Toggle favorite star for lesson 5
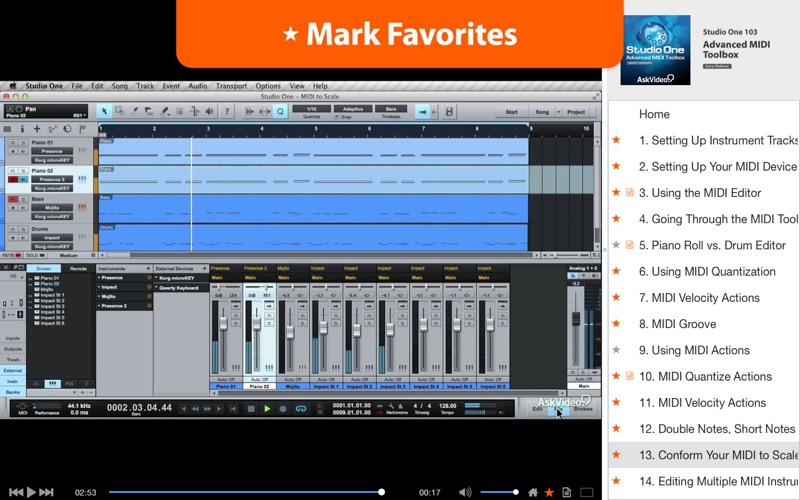Screen dimensions: 800x500 point(616,245)
